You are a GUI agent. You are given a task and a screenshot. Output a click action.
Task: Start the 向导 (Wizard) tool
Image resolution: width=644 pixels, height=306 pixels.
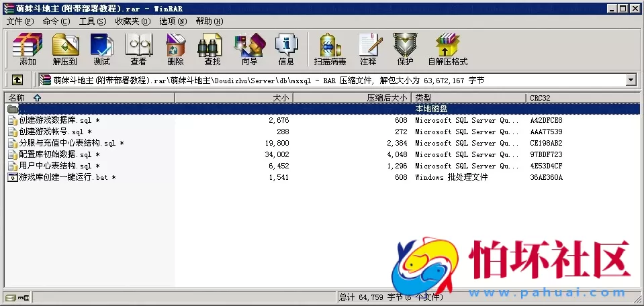(x=249, y=49)
